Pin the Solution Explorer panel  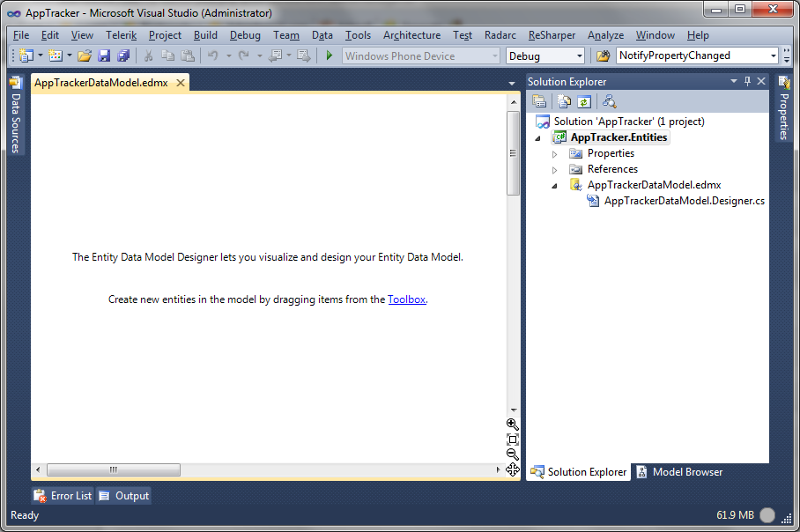point(747,81)
